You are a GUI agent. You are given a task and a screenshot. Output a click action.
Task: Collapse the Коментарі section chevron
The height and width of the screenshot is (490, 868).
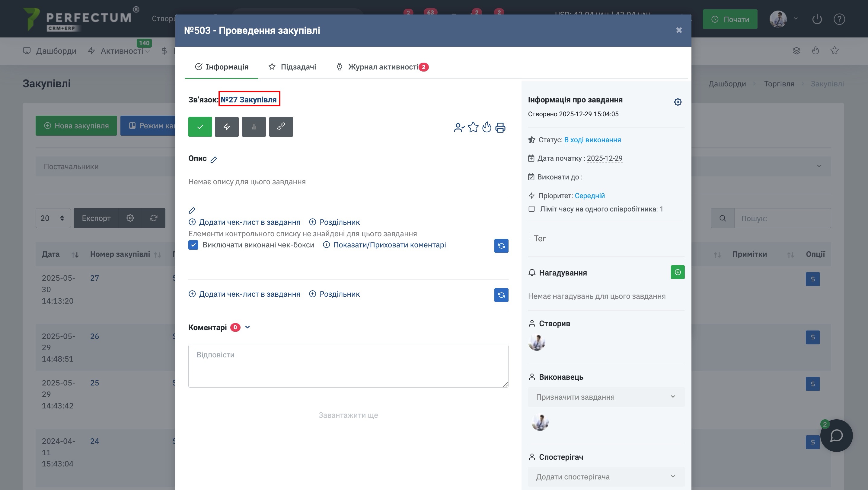coord(248,327)
